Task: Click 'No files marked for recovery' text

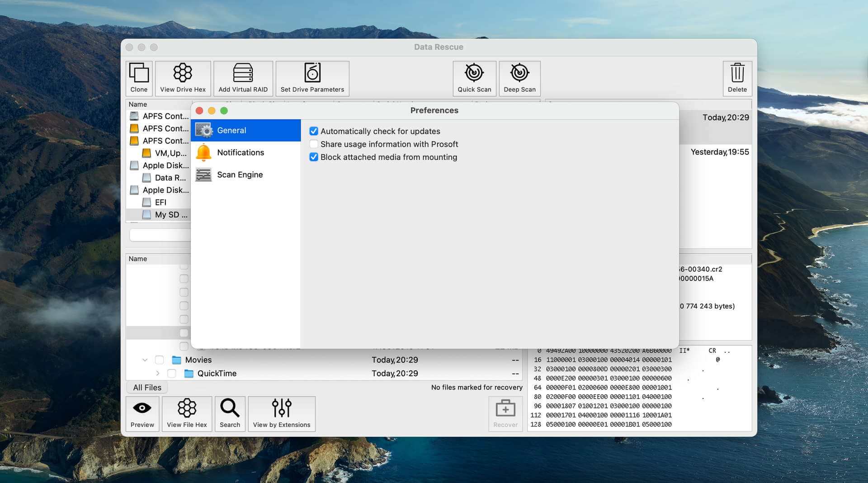Action: point(476,388)
